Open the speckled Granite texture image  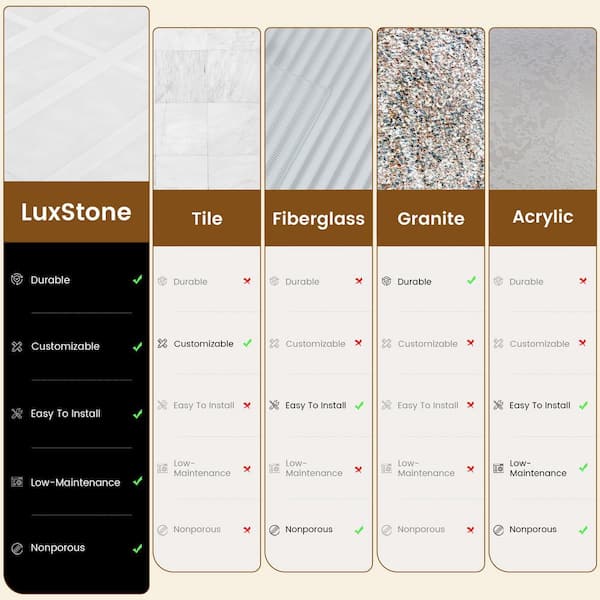pos(431,108)
